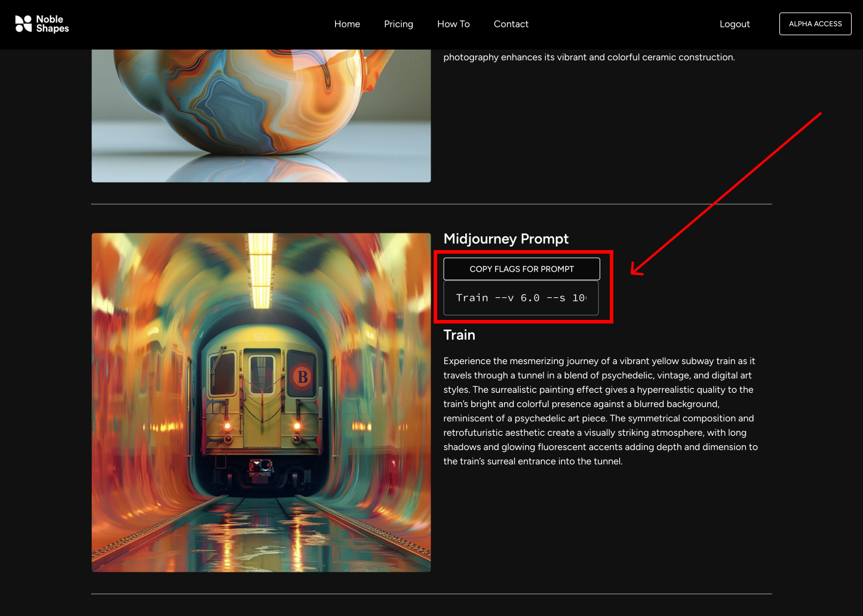Click the fluorescent ceiling light in tunnel

tap(261, 272)
